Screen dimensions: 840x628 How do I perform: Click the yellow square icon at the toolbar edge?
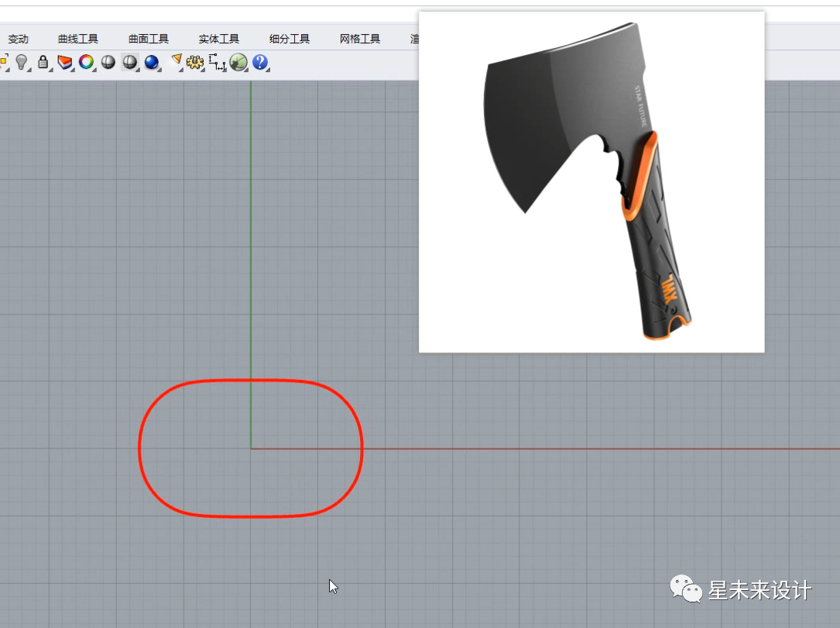point(4,62)
